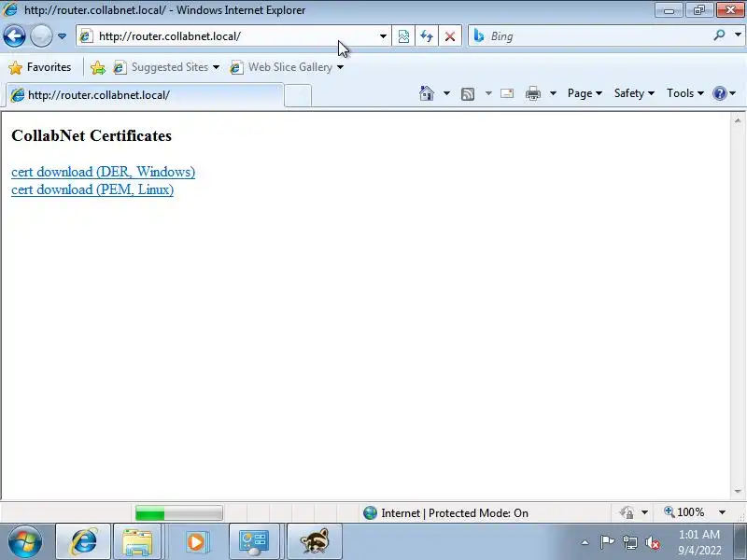Click cert download (DER, Windows) link

click(104, 172)
